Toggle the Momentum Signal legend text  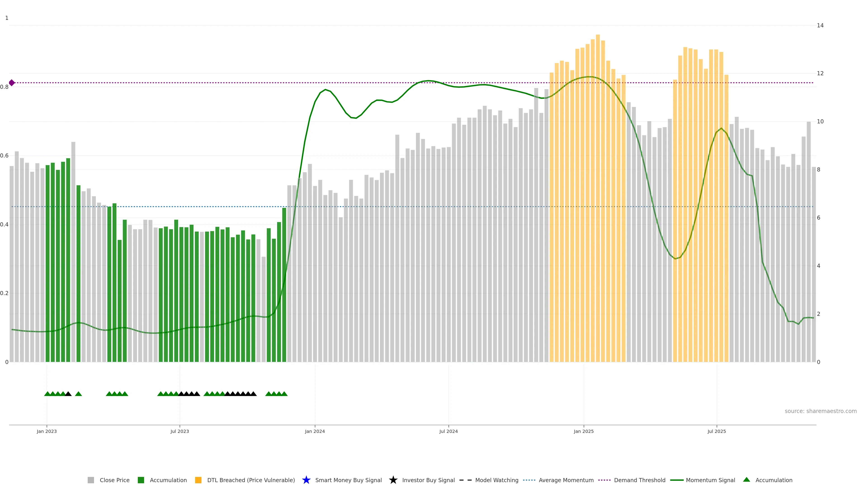pos(710,480)
